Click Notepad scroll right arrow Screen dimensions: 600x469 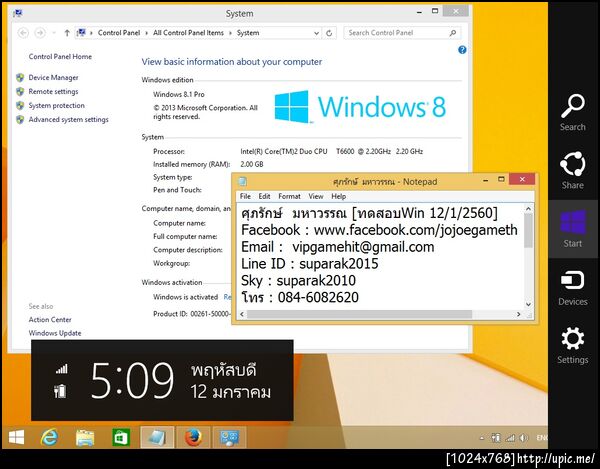click(x=518, y=314)
